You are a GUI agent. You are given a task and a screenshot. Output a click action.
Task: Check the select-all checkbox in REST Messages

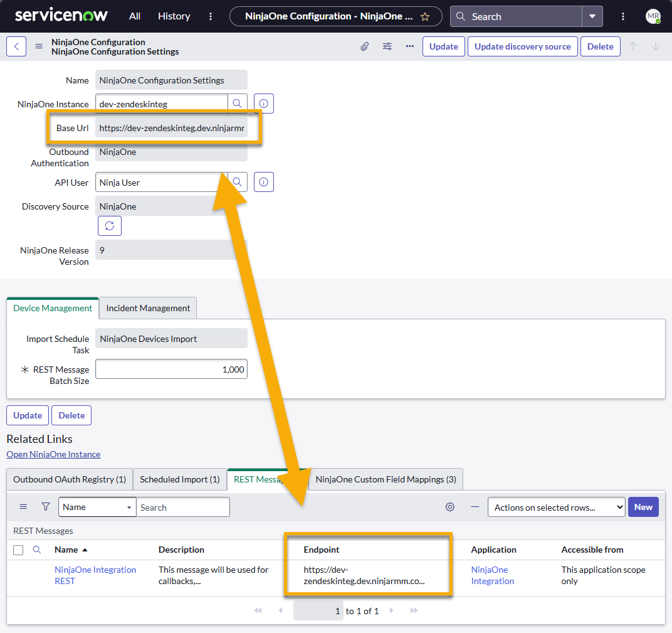click(18, 549)
